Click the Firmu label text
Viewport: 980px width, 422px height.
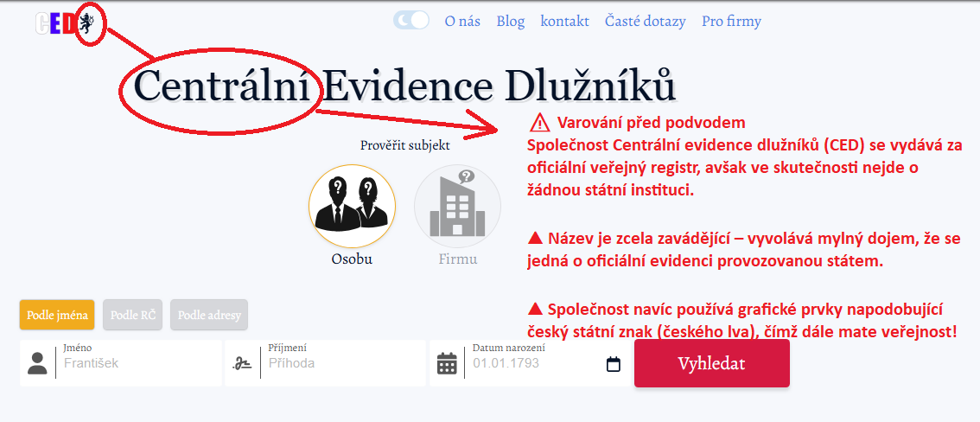coord(457,259)
